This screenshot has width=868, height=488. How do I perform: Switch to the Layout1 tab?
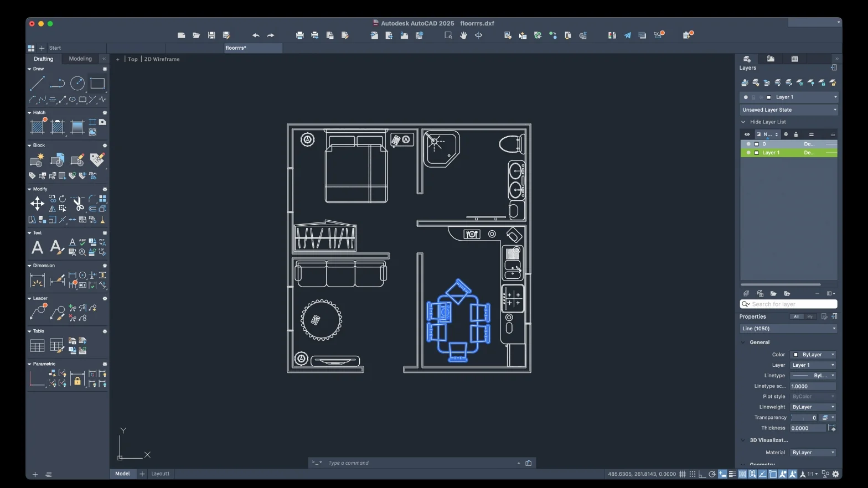161,474
